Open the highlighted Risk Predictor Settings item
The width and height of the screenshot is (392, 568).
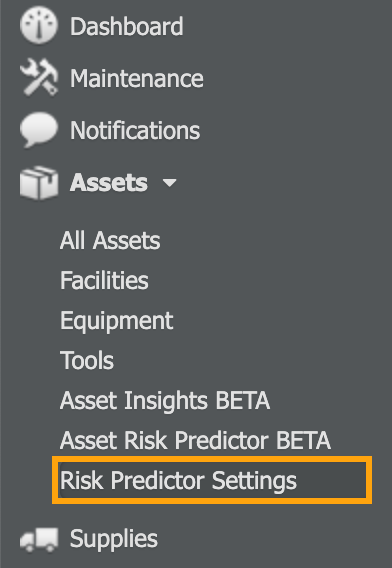[212, 480]
